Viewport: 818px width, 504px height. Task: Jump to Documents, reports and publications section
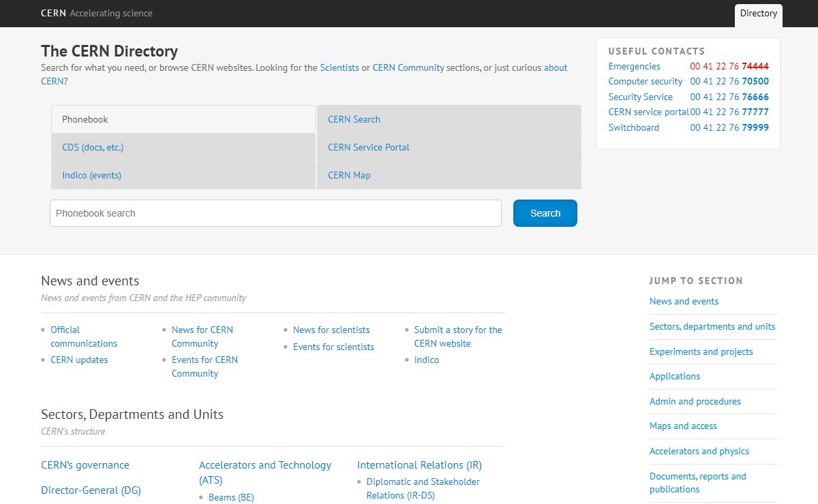pyautogui.click(x=698, y=482)
